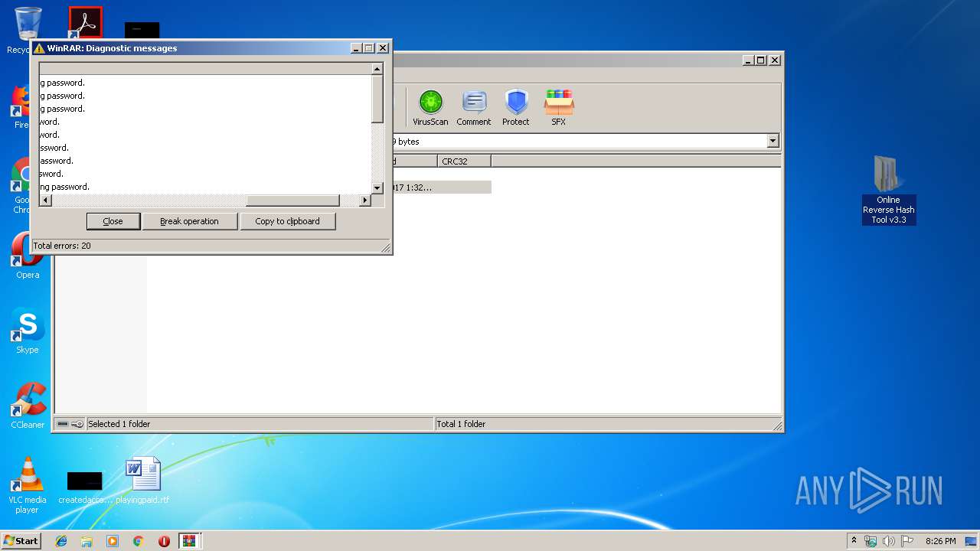Click 'Selected 1 folder' in the status bar
980x551 pixels.
pyautogui.click(x=119, y=424)
